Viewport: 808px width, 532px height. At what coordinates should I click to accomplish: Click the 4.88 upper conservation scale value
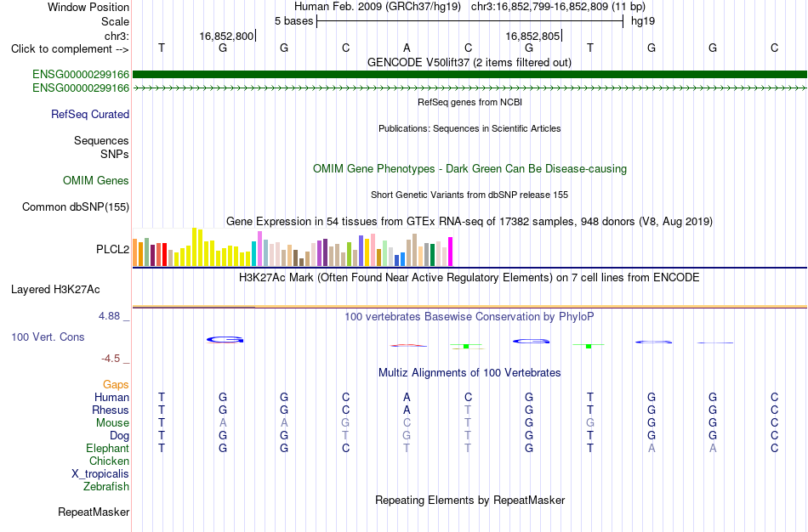[x=109, y=315]
